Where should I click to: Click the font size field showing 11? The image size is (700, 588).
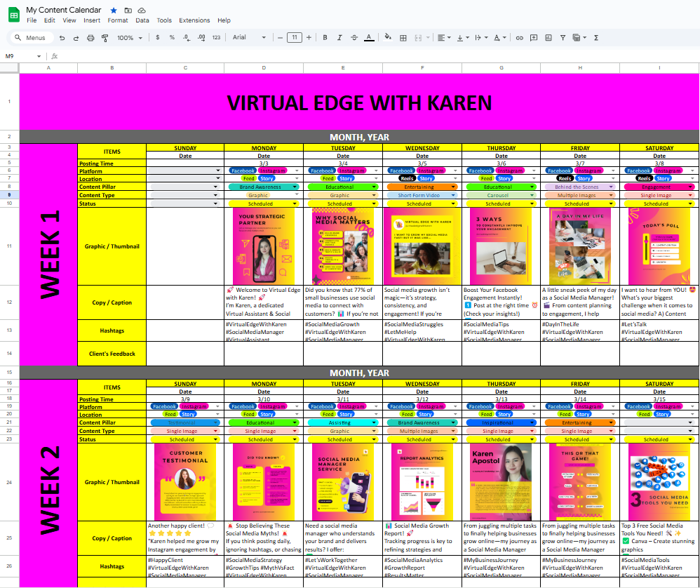click(x=294, y=37)
